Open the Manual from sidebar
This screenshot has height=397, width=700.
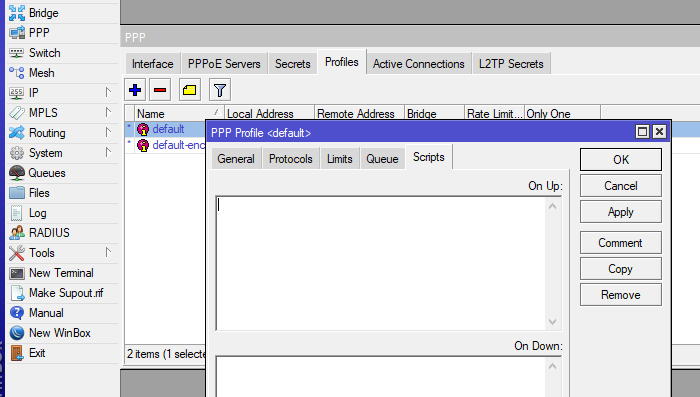coord(62,313)
